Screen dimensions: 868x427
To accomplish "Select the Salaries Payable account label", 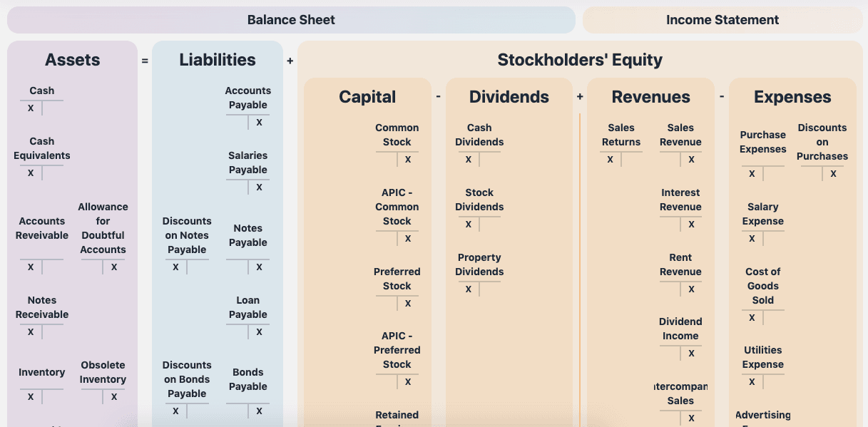I will [x=248, y=163].
